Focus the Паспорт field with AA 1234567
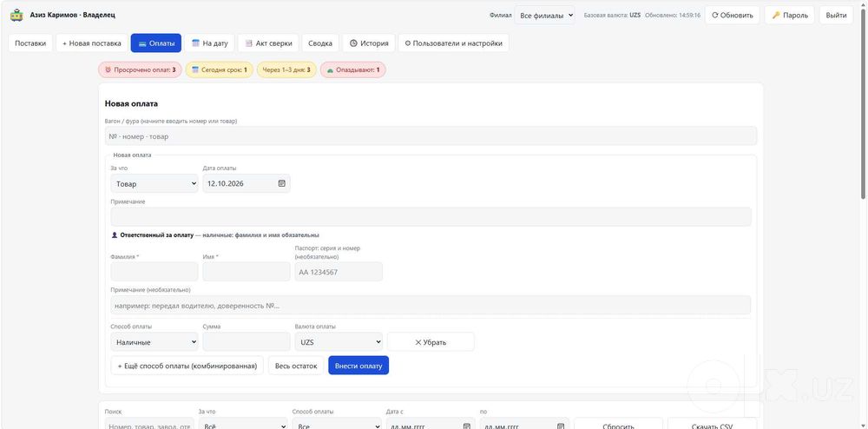The height and width of the screenshot is (429, 868). click(339, 272)
